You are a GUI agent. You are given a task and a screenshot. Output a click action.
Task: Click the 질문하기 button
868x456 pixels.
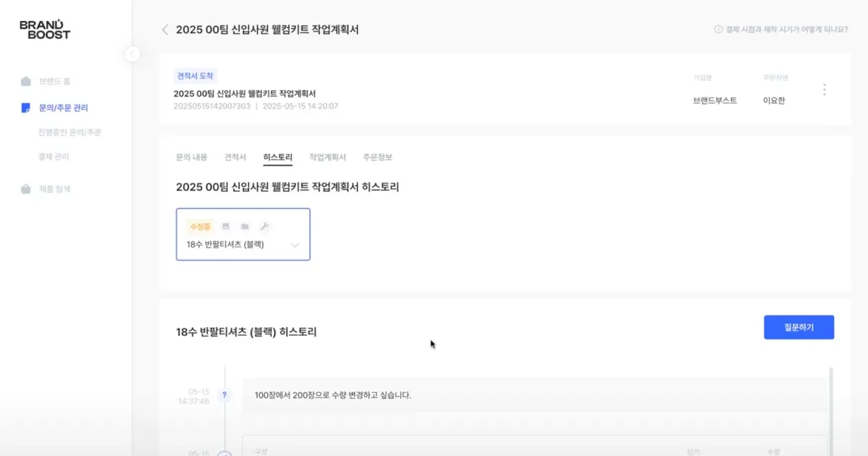[x=799, y=327]
